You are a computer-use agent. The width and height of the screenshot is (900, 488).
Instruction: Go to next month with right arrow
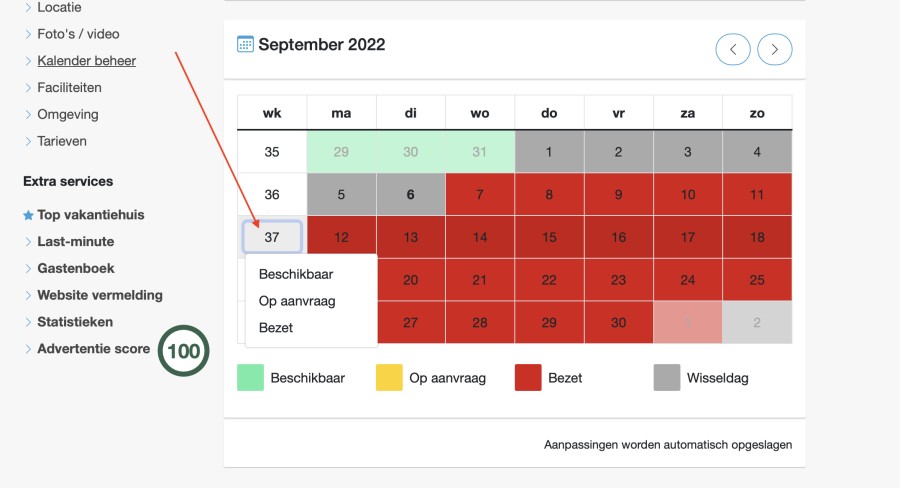(x=775, y=49)
